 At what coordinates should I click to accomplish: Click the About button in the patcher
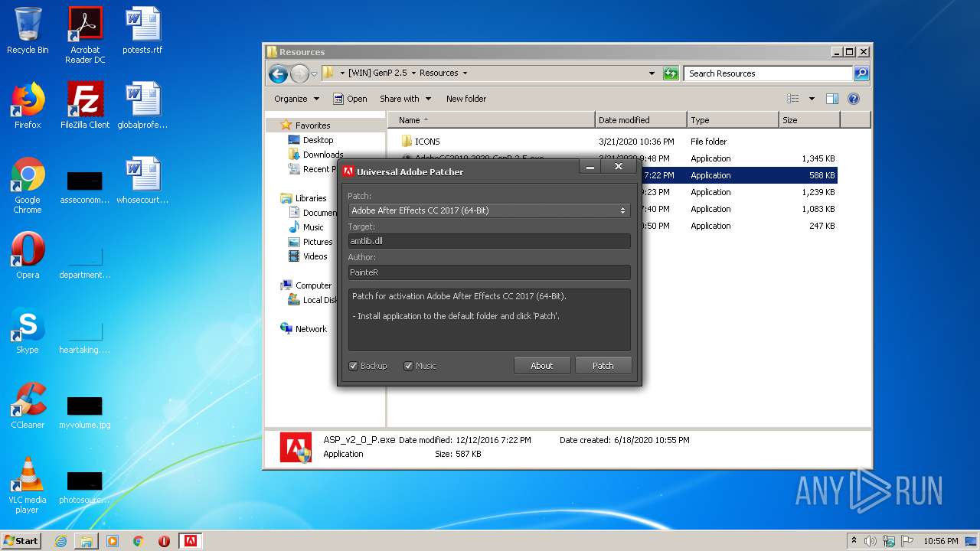pos(542,366)
